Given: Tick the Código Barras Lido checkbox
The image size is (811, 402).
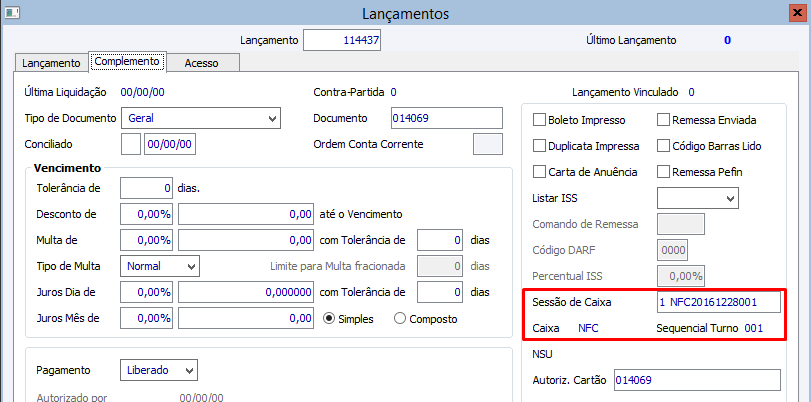Looking at the screenshot, I should coord(664,146).
